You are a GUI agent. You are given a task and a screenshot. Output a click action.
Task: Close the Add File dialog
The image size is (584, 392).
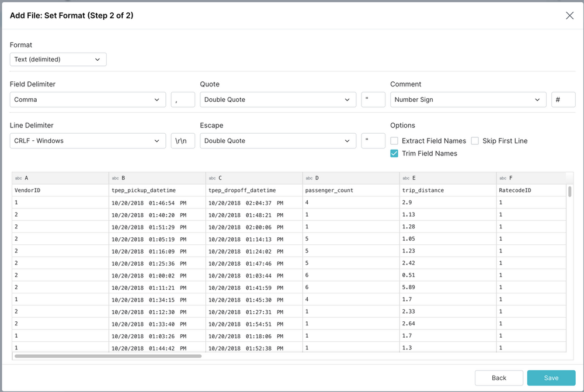pos(569,16)
